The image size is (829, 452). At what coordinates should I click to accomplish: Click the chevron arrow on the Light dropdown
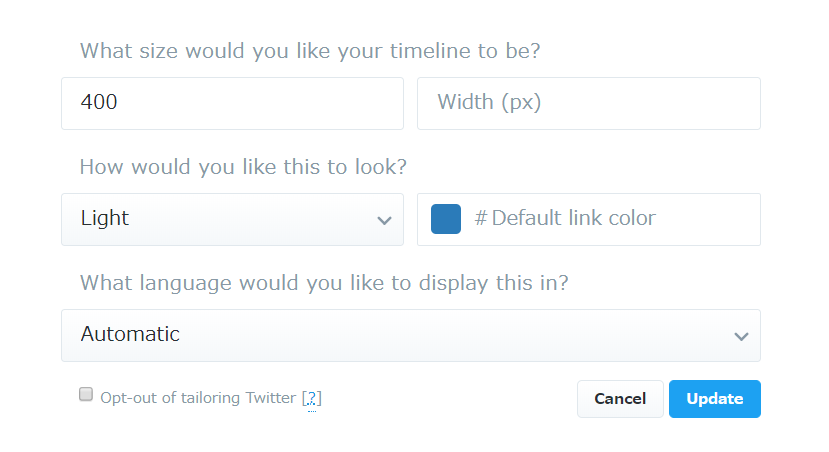pyautogui.click(x=384, y=220)
